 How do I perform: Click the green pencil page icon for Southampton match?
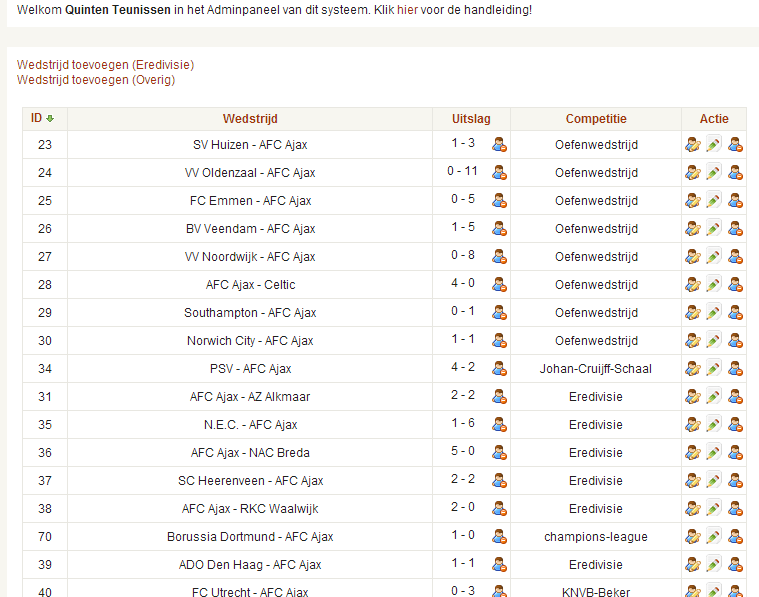(713, 312)
